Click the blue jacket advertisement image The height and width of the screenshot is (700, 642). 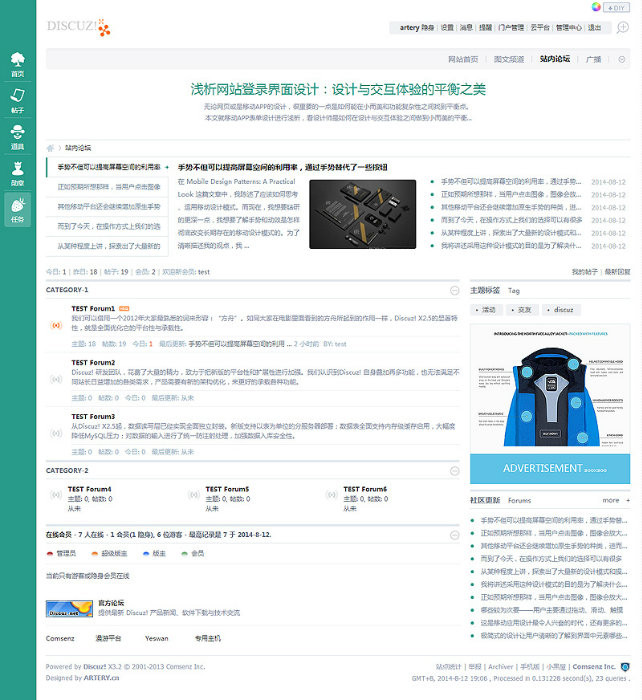click(550, 404)
